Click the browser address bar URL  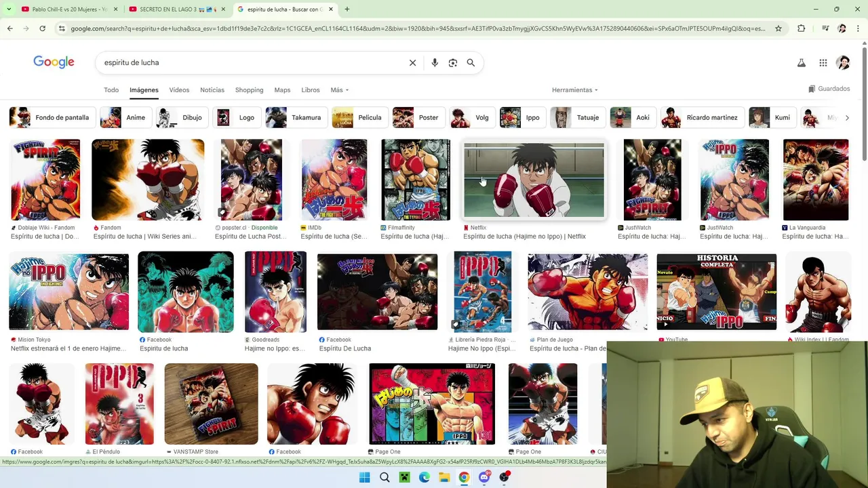(x=417, y=28)
